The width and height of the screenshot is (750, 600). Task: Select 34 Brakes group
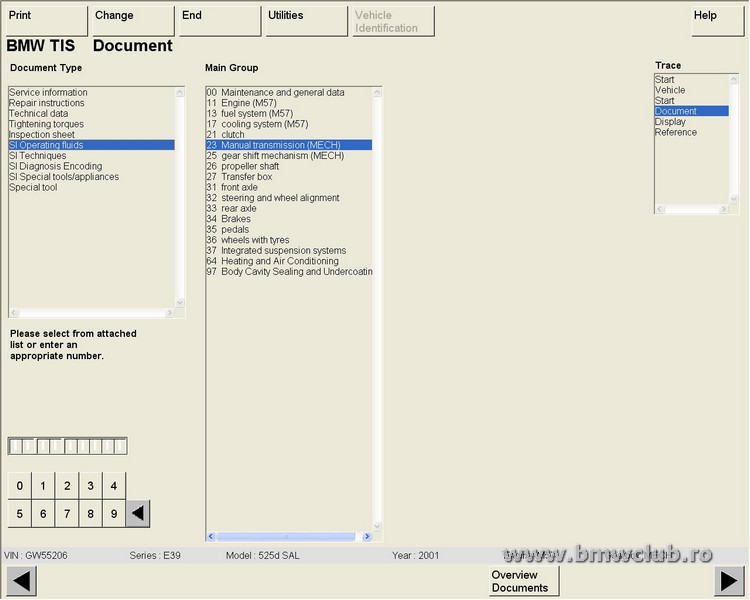coord(289,219)
